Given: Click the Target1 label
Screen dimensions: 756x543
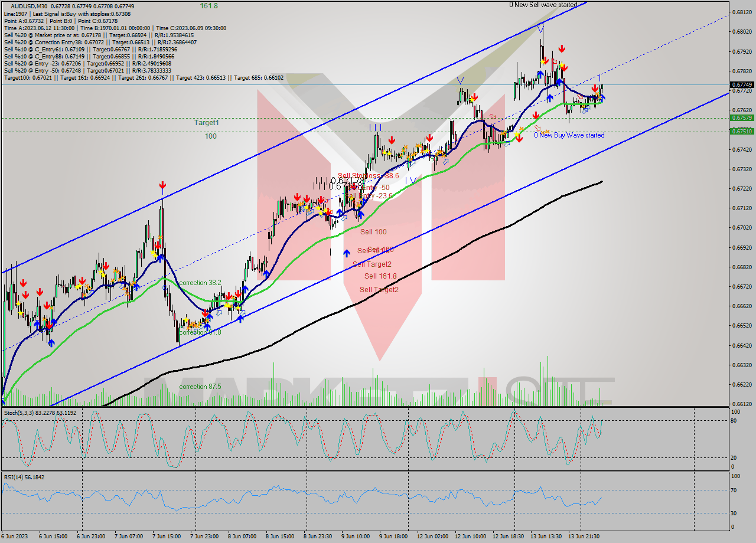Looking at the screenshot, I should pos(207,123).
